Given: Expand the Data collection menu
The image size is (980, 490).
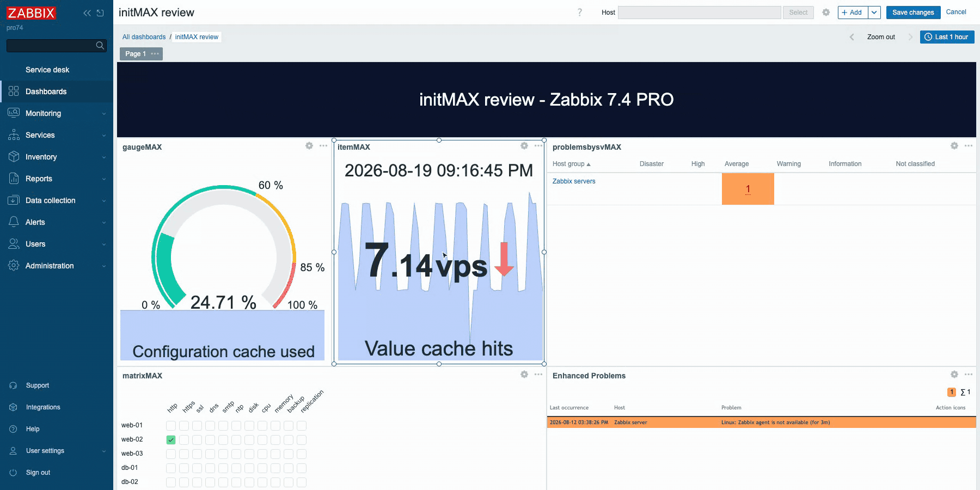Looking at the screenshot, I should (57, 200).
